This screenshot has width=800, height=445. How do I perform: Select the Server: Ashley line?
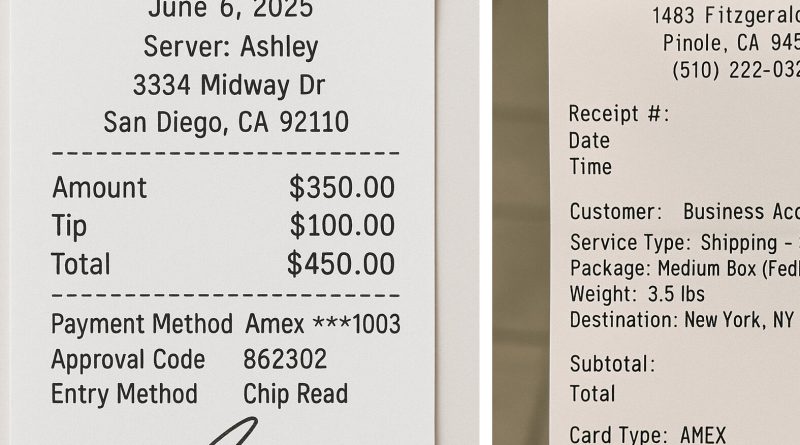[231, 47]
